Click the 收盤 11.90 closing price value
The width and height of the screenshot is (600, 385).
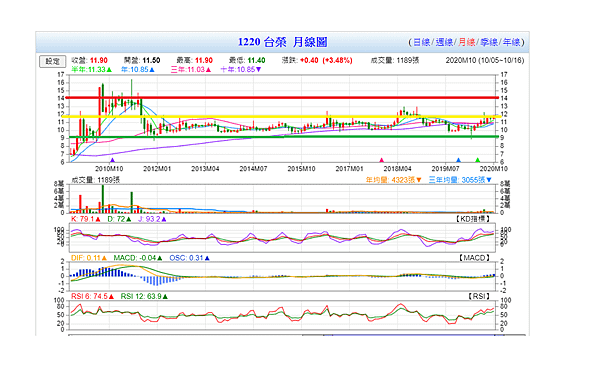[90, 60]
